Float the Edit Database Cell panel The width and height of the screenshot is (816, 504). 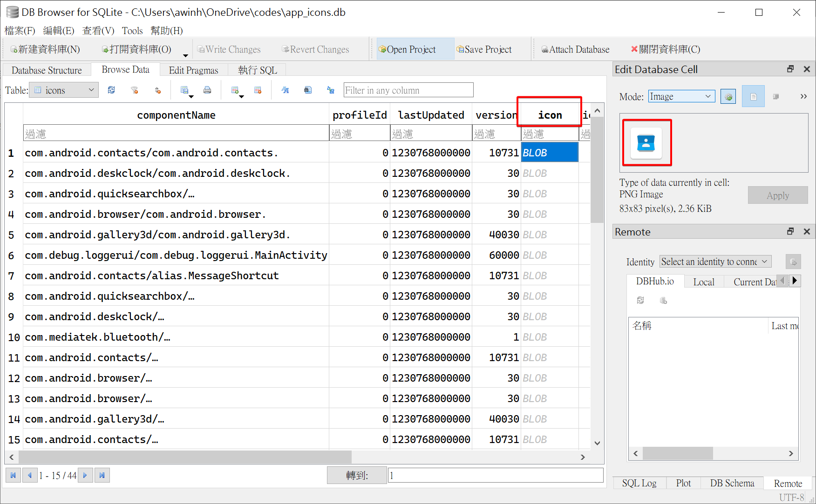pyautogui.click(x=790, y=69)
